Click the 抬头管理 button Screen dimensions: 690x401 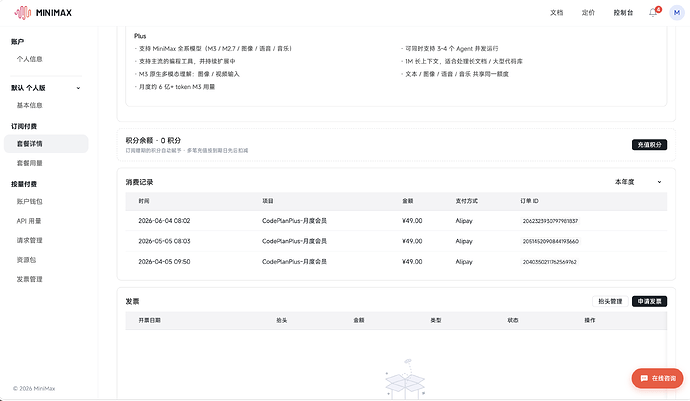(x=610, y=302)
